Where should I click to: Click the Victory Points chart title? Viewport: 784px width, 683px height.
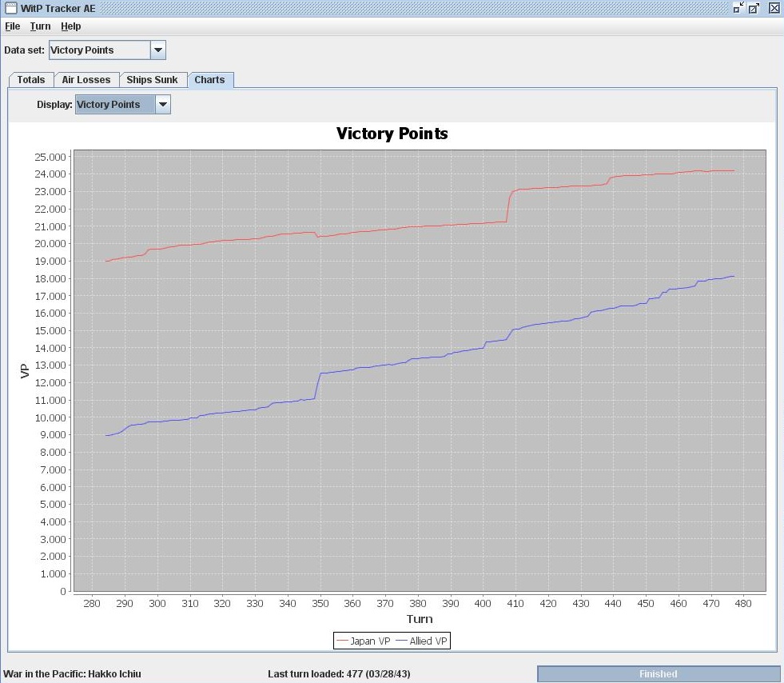pyautogui.click(x=392, y=134)
